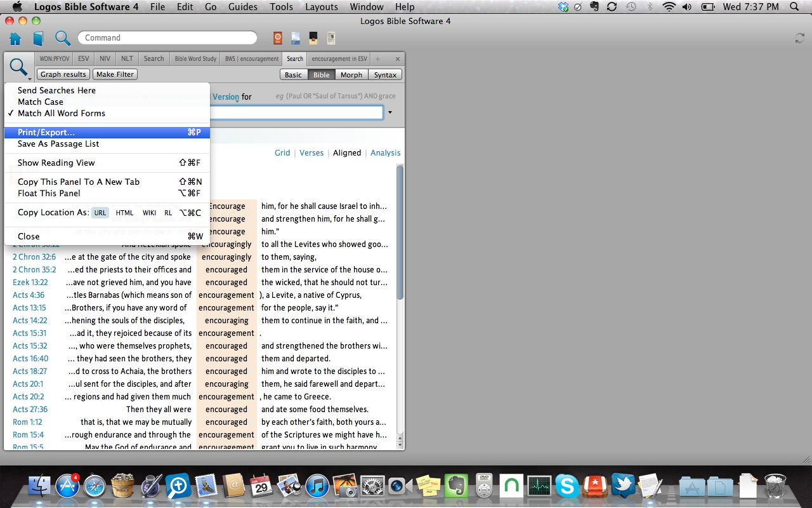
Task: Open Skype from the dock
Action: tap(567, 486)
